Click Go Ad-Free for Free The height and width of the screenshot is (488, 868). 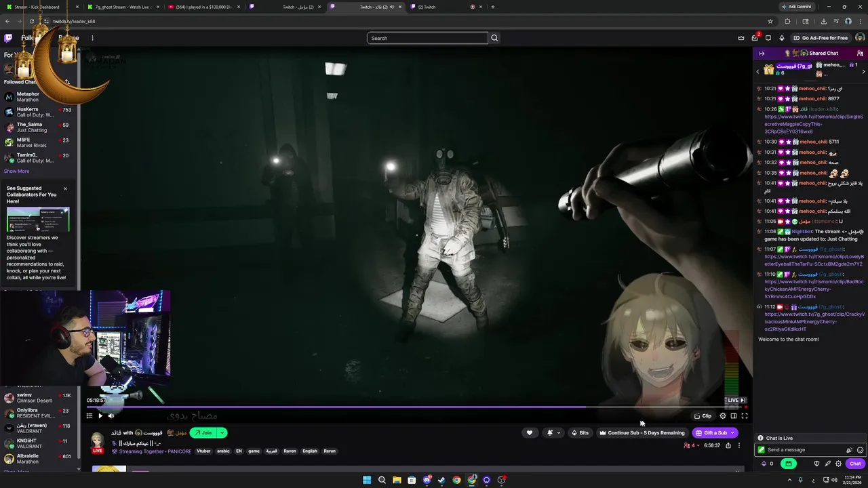coord(820,38)
